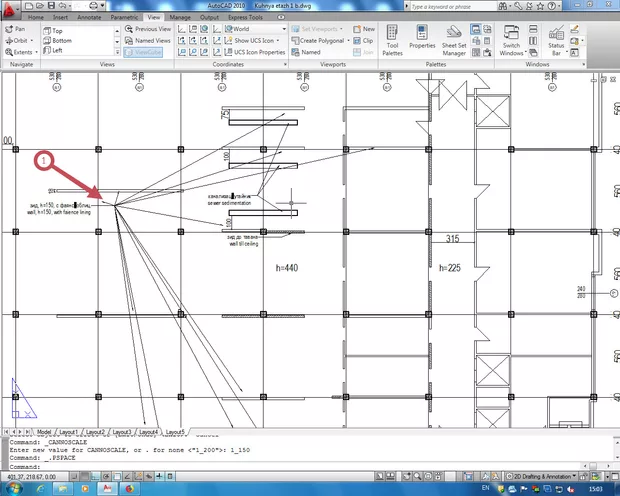
Task: Toggle the ViewCube display
Action: (148, 51)
